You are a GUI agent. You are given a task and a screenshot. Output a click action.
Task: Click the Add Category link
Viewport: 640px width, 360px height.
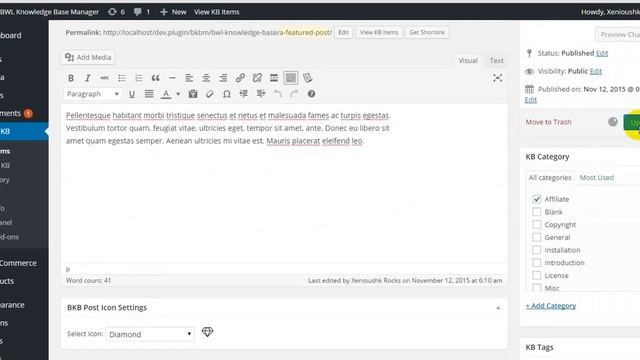coord(551,306)
